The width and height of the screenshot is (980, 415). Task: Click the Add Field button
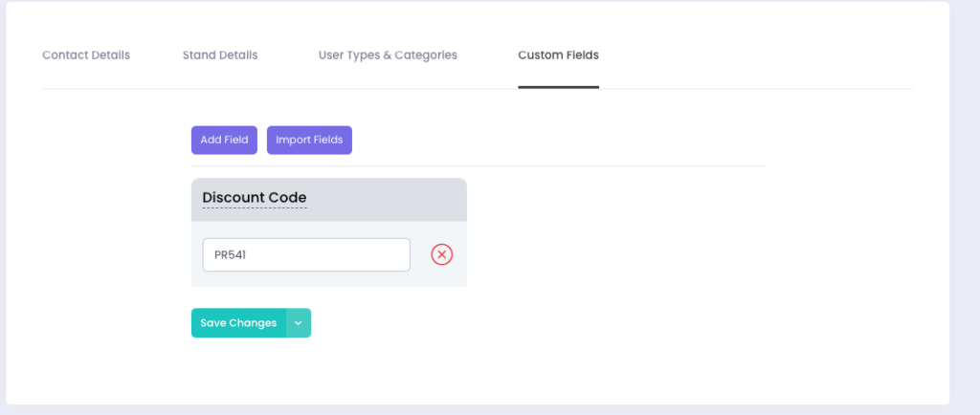(x=224, y=140)
